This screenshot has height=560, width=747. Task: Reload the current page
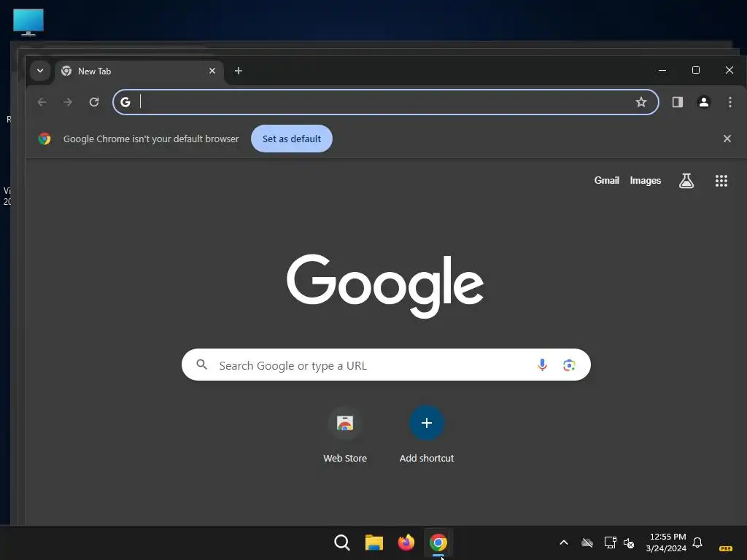94,102
